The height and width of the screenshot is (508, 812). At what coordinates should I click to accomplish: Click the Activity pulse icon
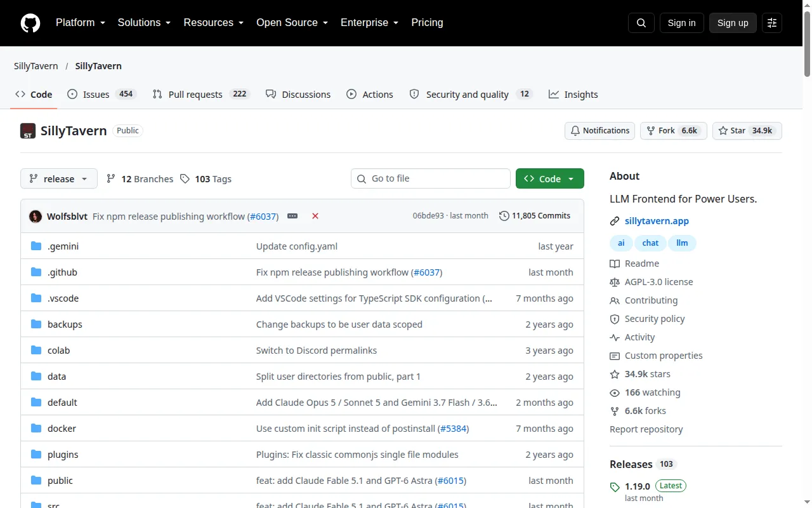tap(615, 337)
